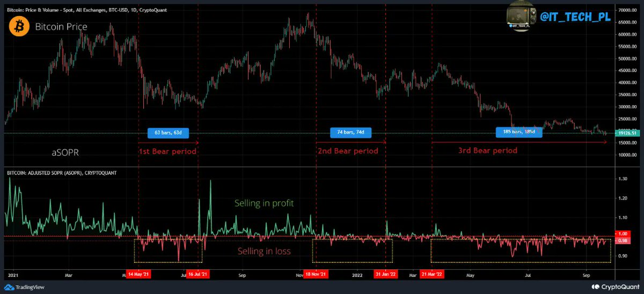Click the orange Bitcoin logo icon
The height and width of the screenshot is (294, 644).
point(19,27)
